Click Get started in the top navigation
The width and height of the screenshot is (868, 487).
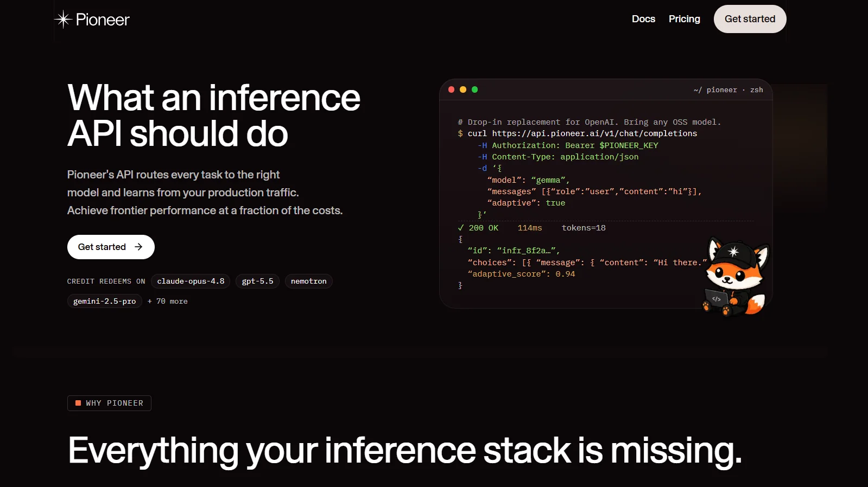pos(750,19)
